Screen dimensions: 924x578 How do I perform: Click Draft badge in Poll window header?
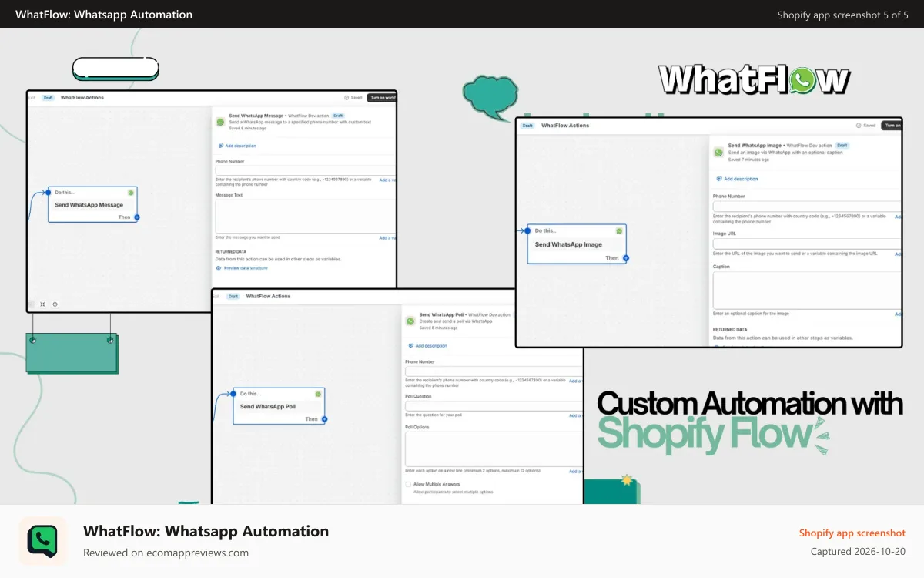coord(233,297)
